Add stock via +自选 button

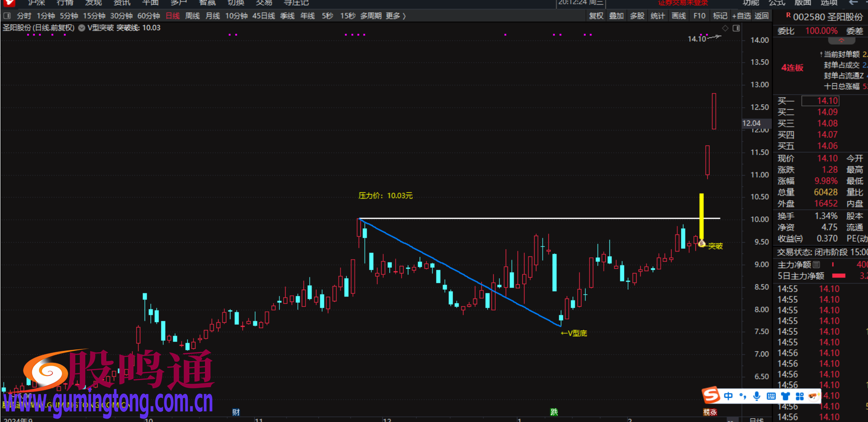pos(741,16)
